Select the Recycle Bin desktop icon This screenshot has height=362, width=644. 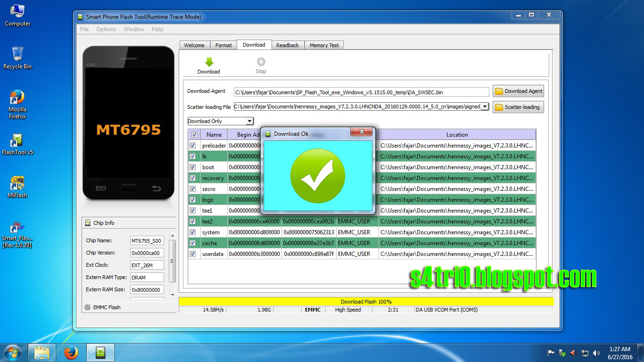tap(17, 58)
